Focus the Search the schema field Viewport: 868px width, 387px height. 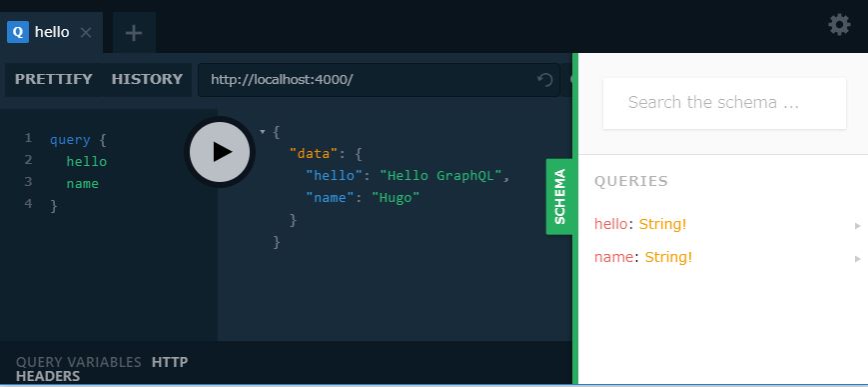tap(724, 103)
